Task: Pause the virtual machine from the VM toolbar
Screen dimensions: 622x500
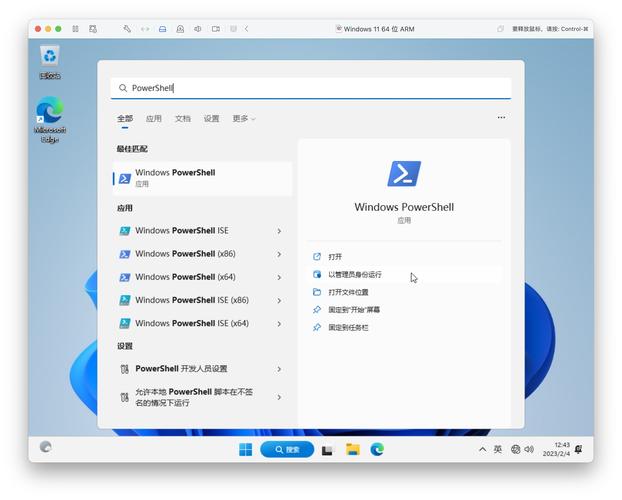Action: coord(75,29)
